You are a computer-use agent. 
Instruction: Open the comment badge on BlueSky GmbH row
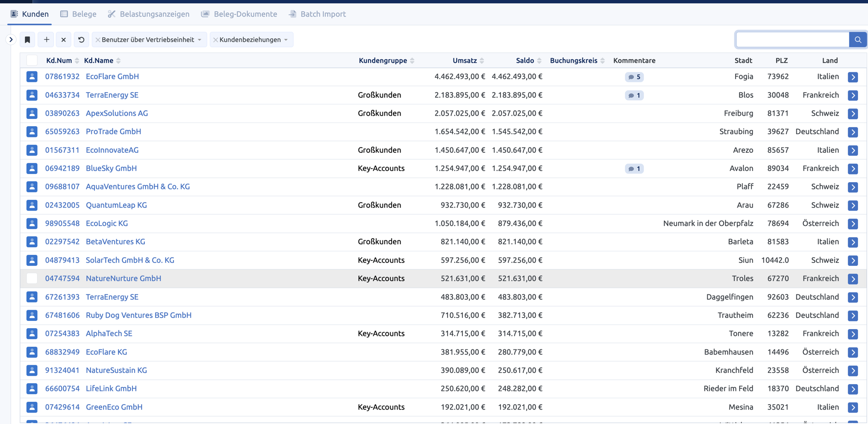[634, 169]
